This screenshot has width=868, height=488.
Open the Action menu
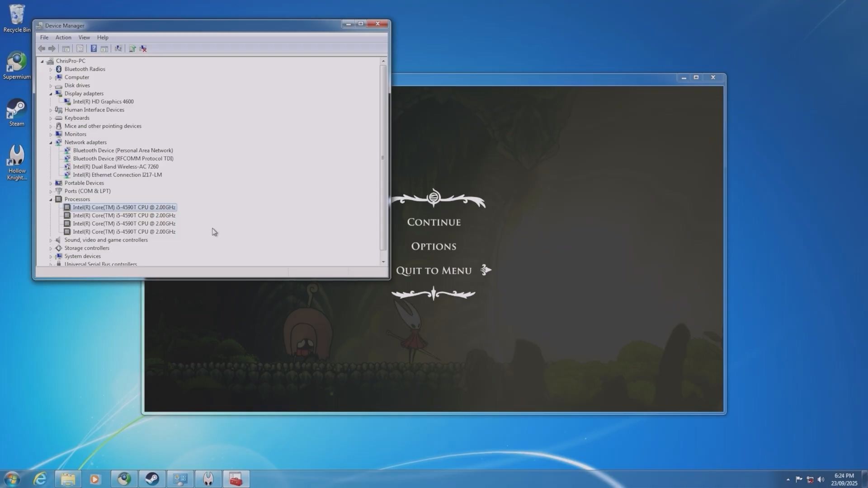[x=63, y=38]
